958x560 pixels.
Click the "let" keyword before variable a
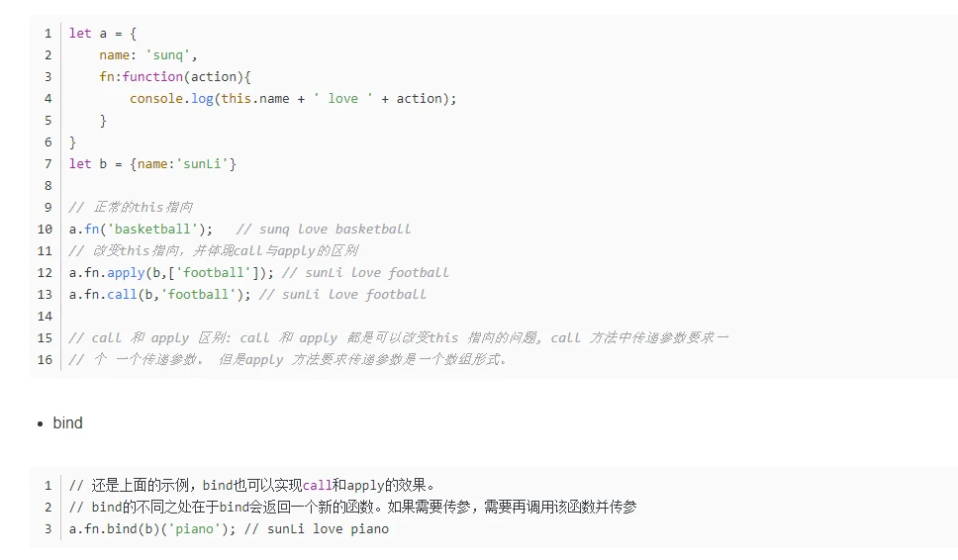click(80, 34)
